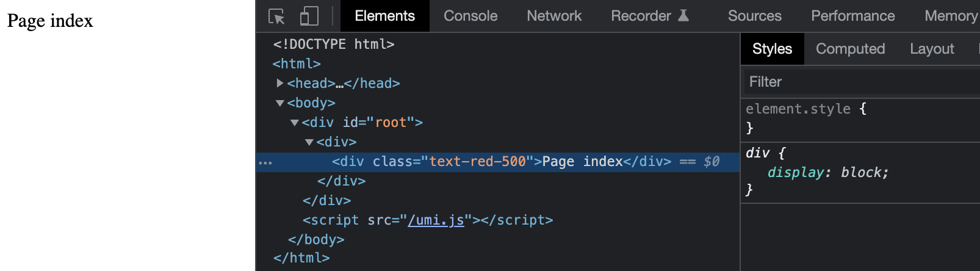Activate the inspect element picker icon
Screen dimensions: 980x271
point(276,16)
